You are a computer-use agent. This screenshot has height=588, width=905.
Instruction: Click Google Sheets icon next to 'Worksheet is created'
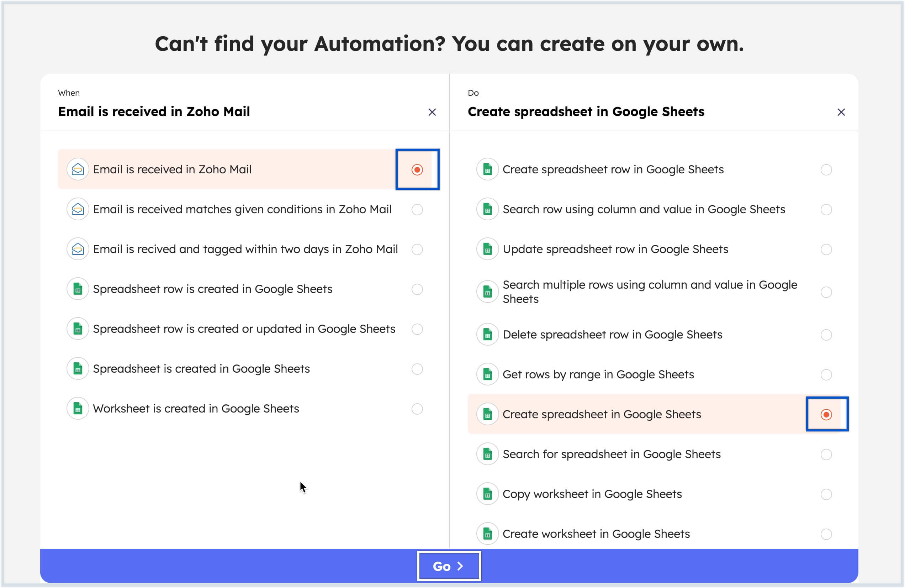(78, 409)
